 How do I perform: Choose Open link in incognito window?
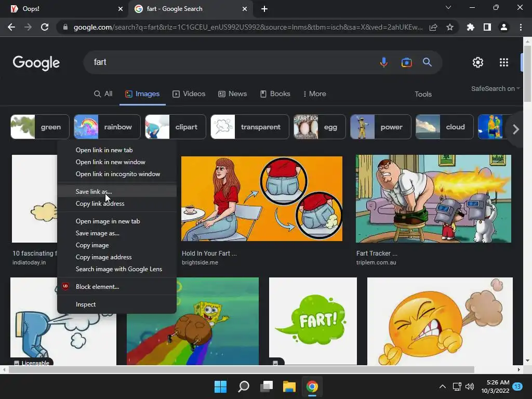tap(117, 174)
